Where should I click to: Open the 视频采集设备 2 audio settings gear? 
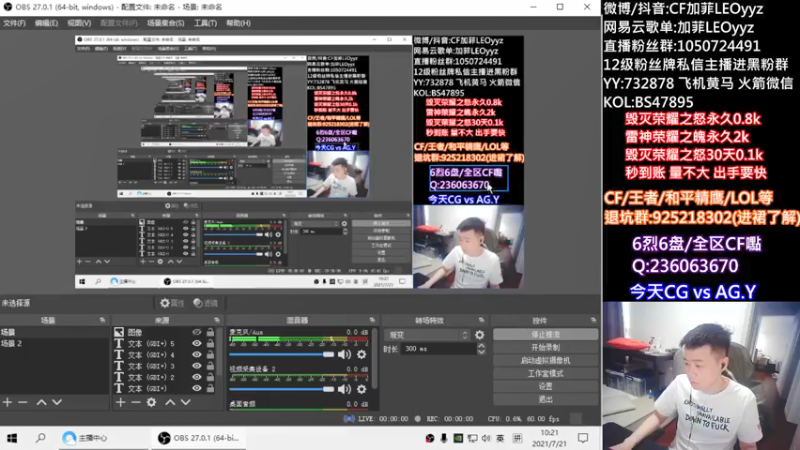[x=361, y=389]
